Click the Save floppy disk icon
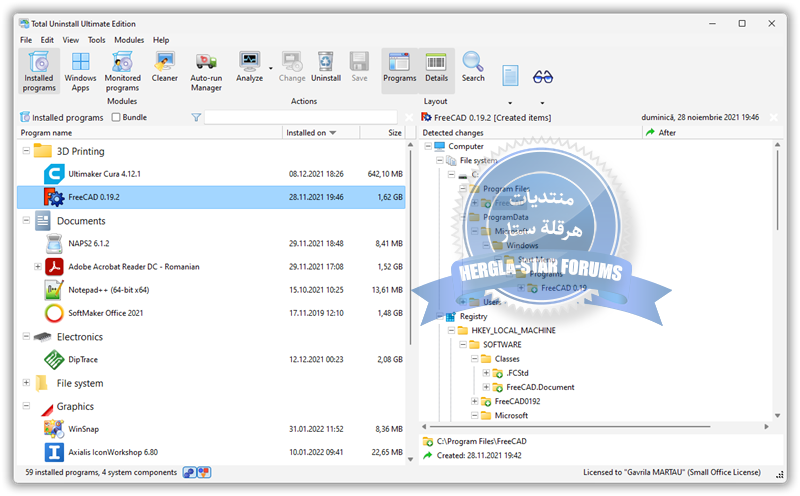 [x=359, y=62]
